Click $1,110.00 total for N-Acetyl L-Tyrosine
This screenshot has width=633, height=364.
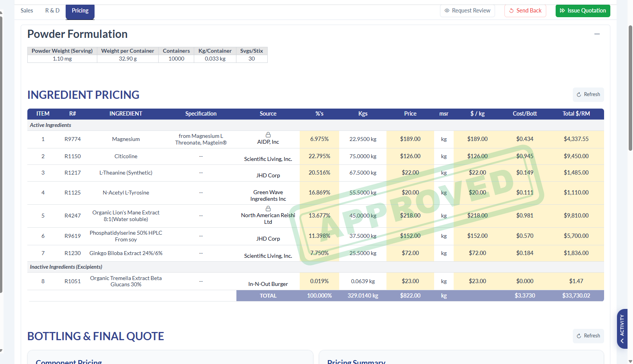click(576, 193)
